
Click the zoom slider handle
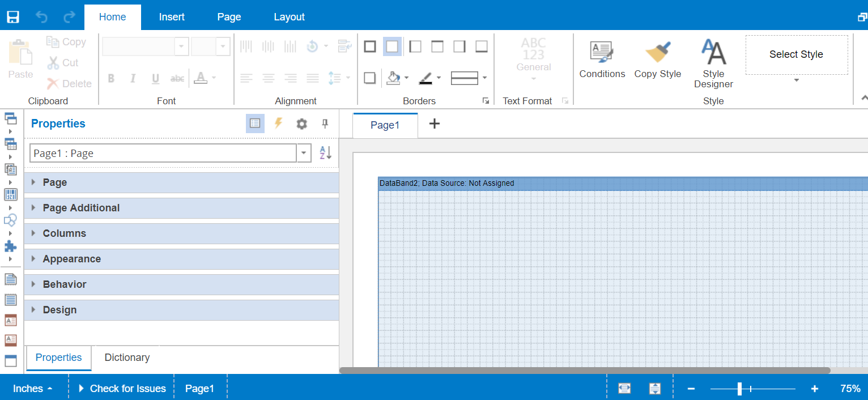739,389
